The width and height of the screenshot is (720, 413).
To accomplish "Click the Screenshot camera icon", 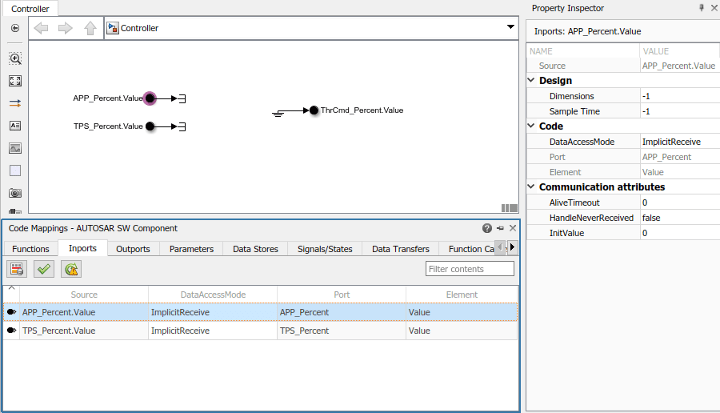I will (x=15, y=193).
